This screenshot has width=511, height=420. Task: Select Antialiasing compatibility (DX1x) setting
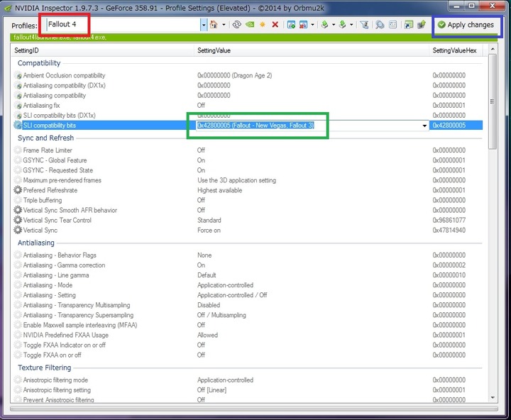(x=64, y=86)
